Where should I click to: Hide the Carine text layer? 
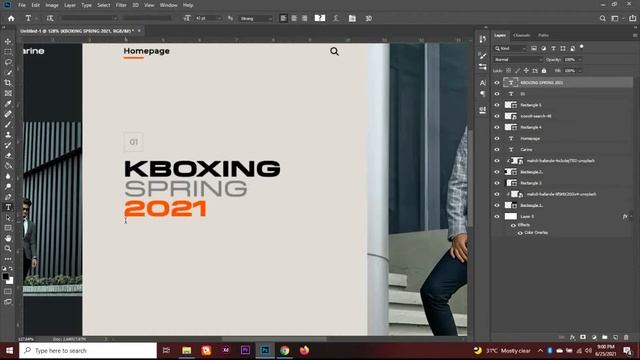(x=497, y=149)
